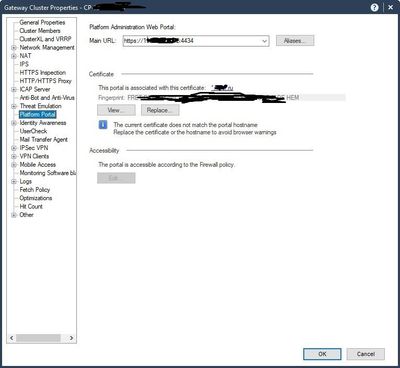The width and height of the screenshot is (400, 368).
Task: Expand the Logs tree node
Action: coord(14,182)
